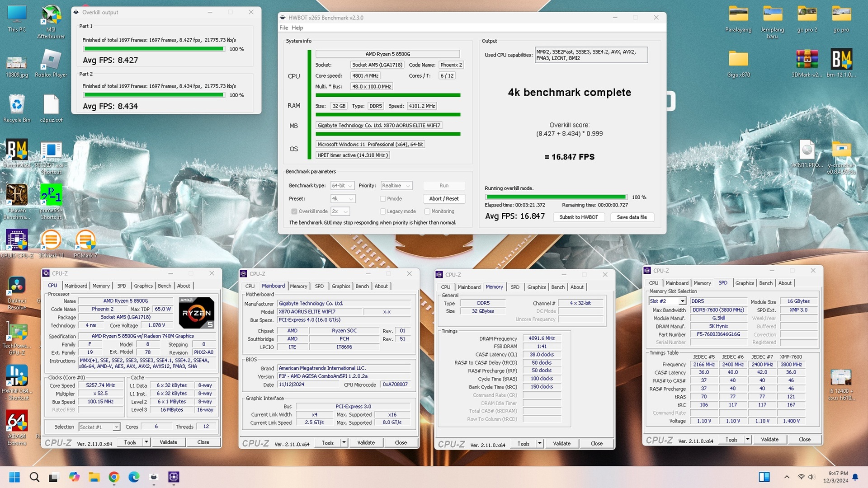This screenshot has width=868, height=488.
Task: Open the Preset 4k dropdown
Action: (342, 199)
